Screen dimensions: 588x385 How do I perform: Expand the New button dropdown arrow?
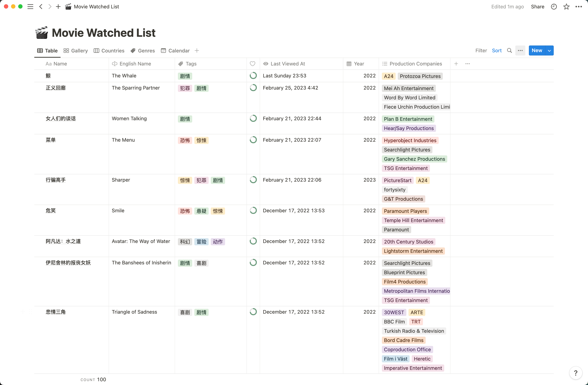point(549,51)
